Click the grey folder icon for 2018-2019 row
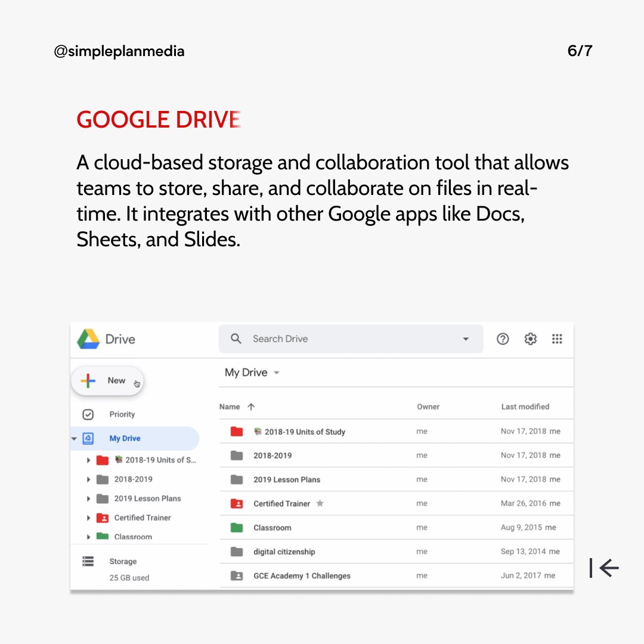Viewport: 644px width, 644px height. click(x=237, y=456)
